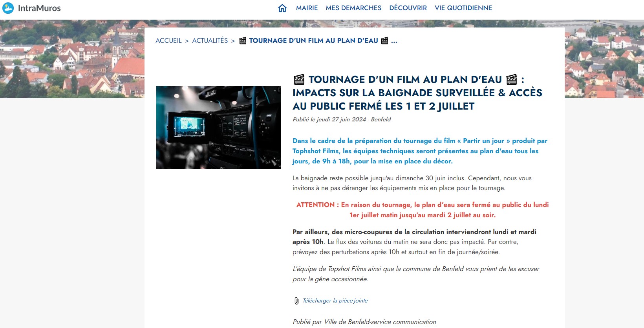Click the town panorama banner on the left

(71, 59)
